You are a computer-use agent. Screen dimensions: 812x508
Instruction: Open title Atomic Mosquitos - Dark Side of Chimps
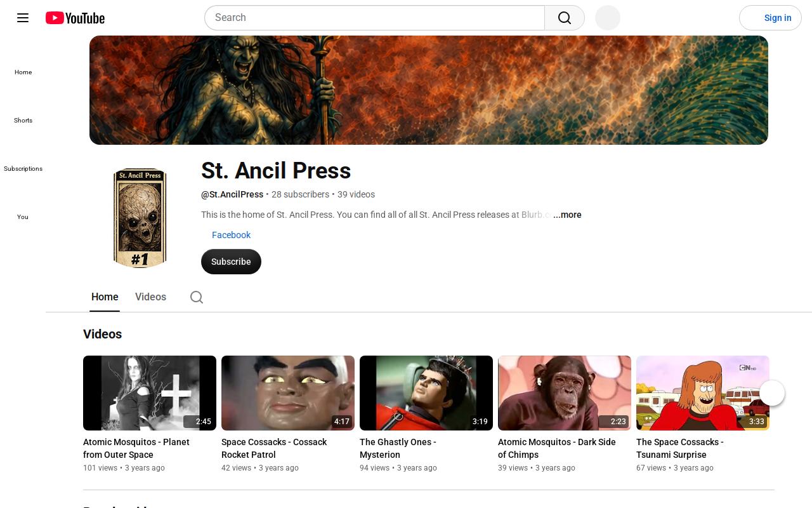[x=557, y=448]
